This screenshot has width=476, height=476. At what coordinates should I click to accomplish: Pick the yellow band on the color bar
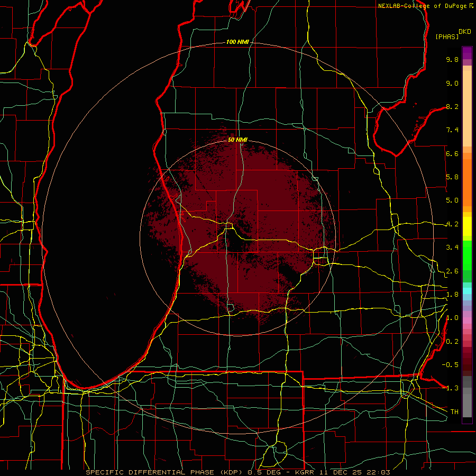[467, 226]
